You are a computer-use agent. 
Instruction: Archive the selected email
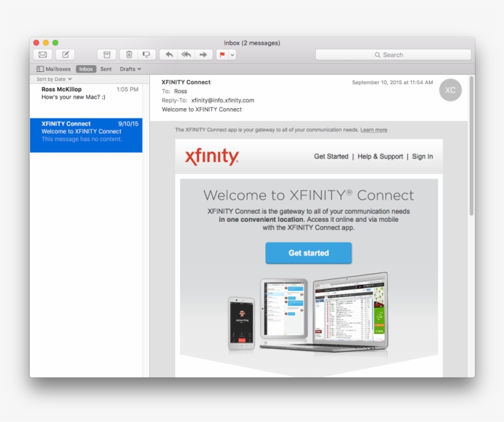point(106,55)
